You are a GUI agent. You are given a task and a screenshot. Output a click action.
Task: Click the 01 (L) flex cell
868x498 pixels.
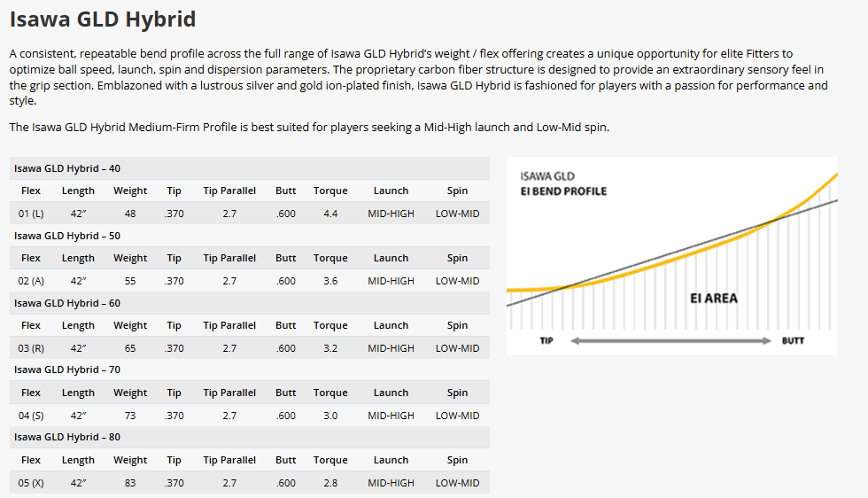(31, 214)
